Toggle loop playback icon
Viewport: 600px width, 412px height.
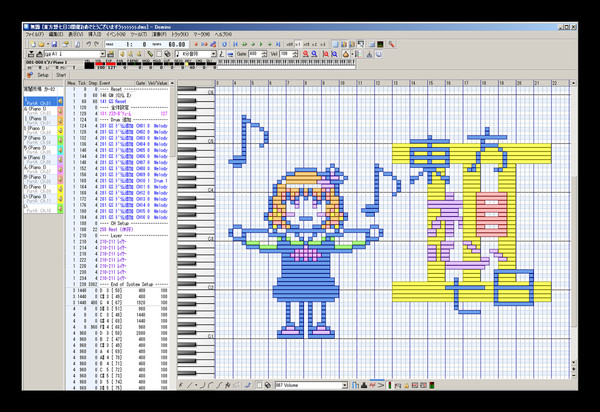coord(225,44)
